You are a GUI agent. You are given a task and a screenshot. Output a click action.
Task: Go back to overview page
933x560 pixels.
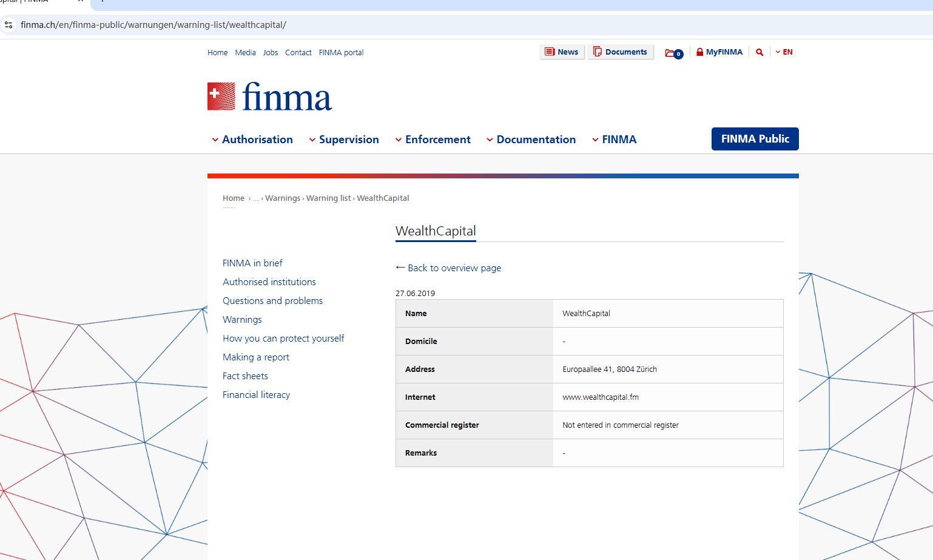448,268
